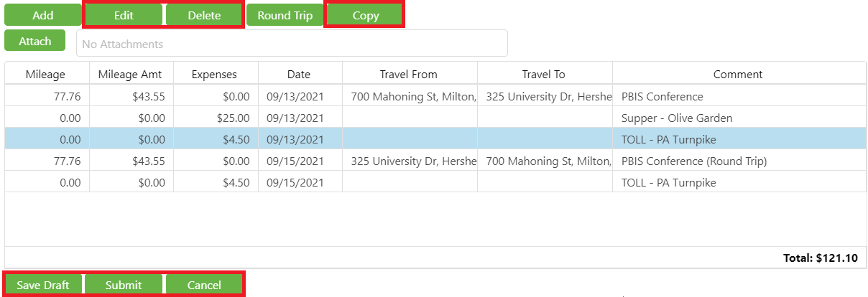
Task: Cancel the expense form
Action: [x=204, y=285]
